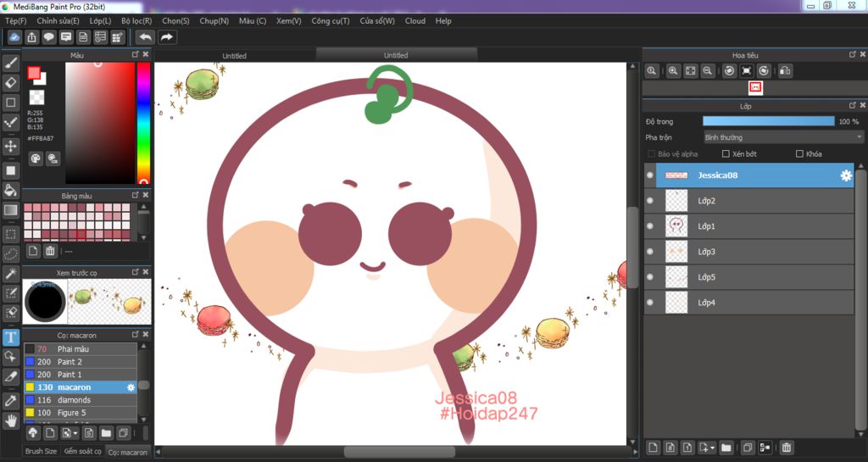The width and height of the screenshot is (868, 462).
Task: Select the Gradient tool
Action: coord(10,209)
